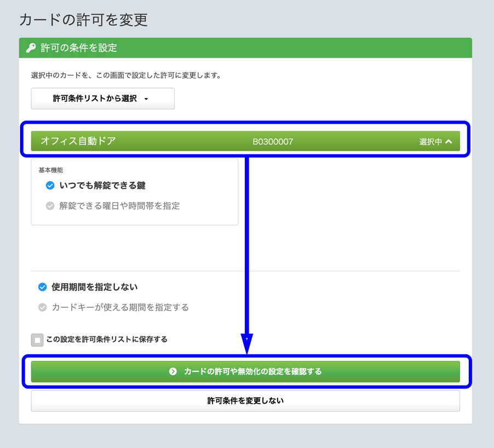Choose the 解錠できる曜日や時間帯を指定 option label
Screen dimensions: 494x448
(x=119, y=206)
